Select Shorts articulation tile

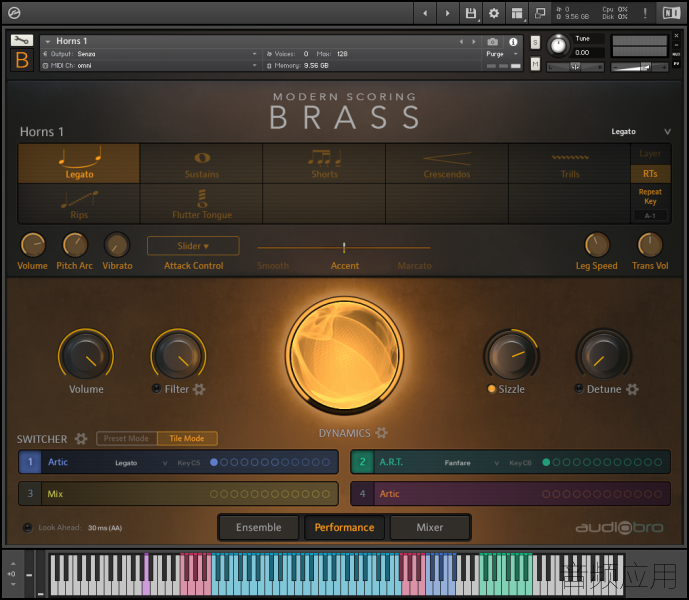[x=324, y=163]
